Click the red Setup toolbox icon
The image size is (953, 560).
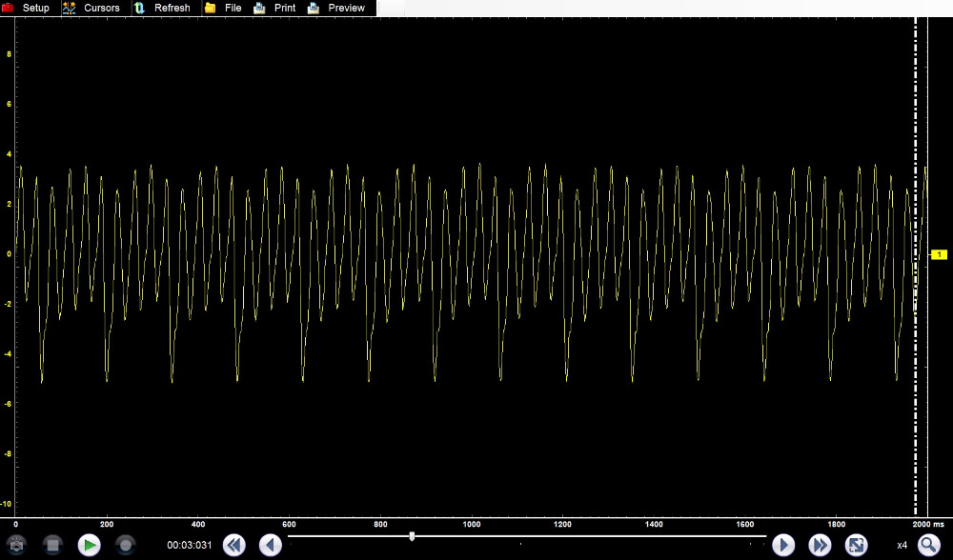click(8, 8)
